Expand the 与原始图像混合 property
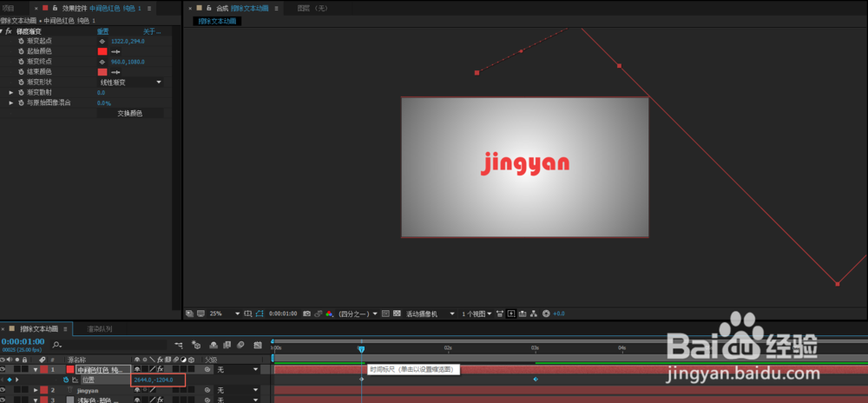 click(11, 103)
